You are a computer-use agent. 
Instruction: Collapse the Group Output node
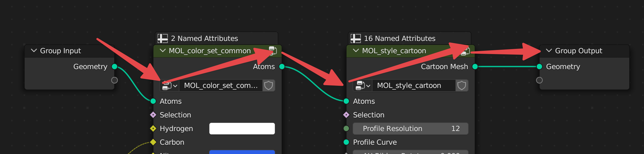[x=549, y=51]
